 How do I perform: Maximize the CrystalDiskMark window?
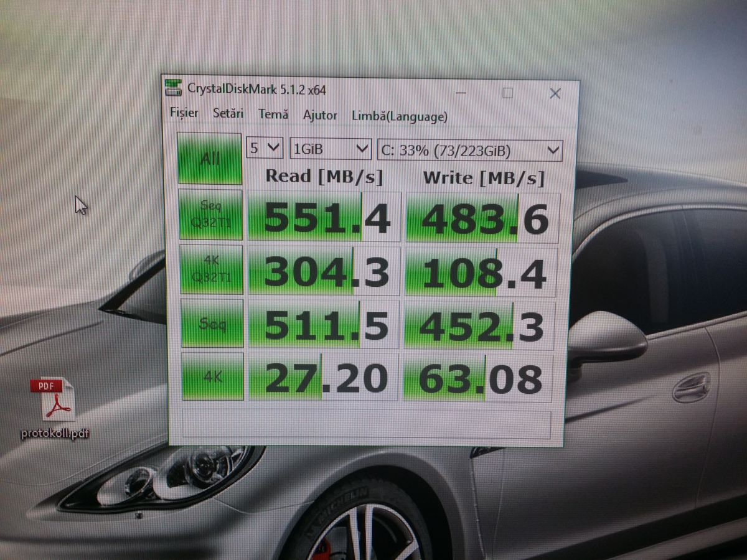tap(508, 93)
